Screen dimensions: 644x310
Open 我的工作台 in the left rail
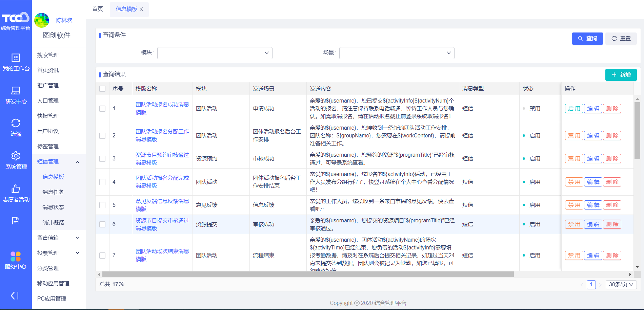click(16, 63)
